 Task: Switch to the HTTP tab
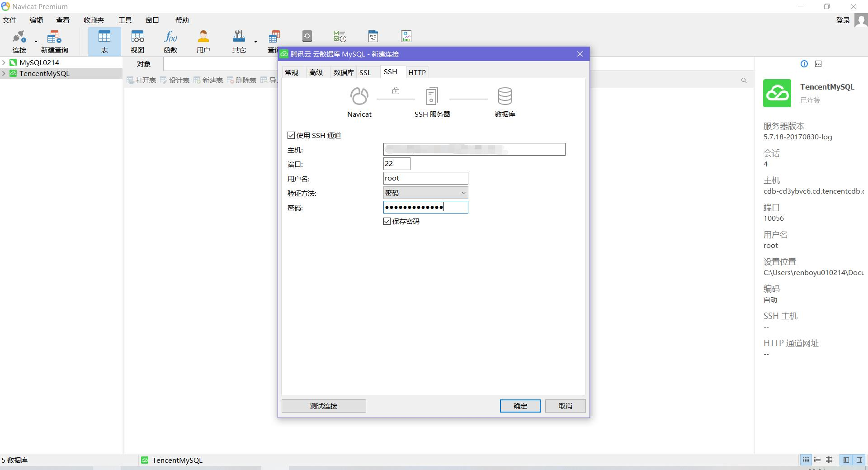pos(417,72)
